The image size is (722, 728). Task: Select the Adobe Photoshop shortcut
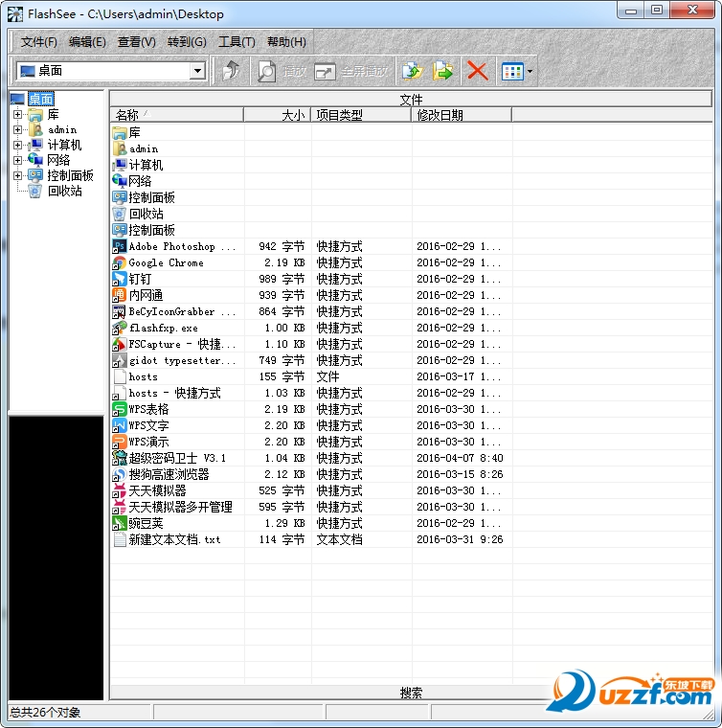pyautogui.click(x=181, y=246)
